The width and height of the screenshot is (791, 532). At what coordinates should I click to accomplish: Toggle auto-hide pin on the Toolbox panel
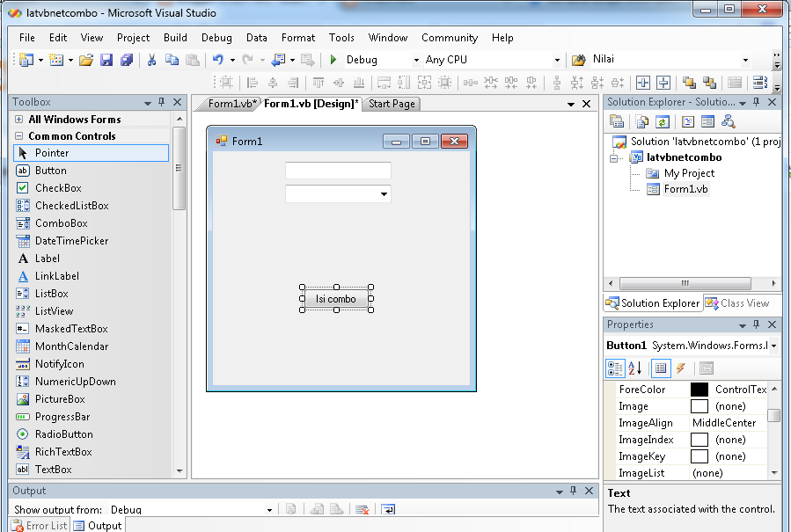(x=162, y=102)
